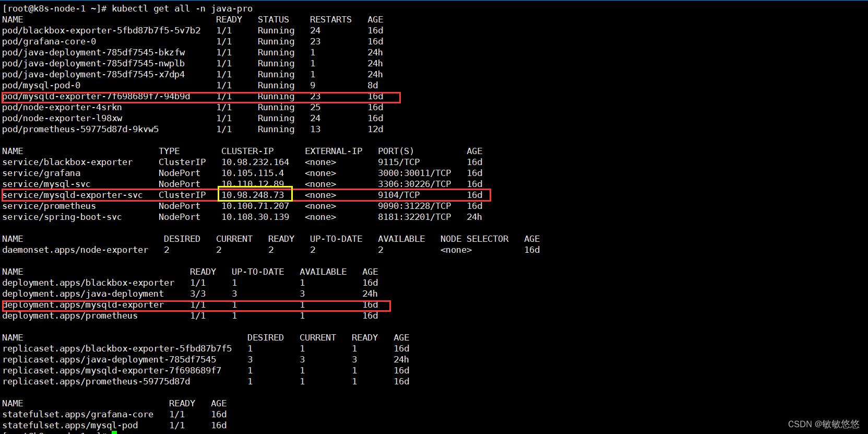Click the DESIRED header in replicaset table

tap(266, 337)
